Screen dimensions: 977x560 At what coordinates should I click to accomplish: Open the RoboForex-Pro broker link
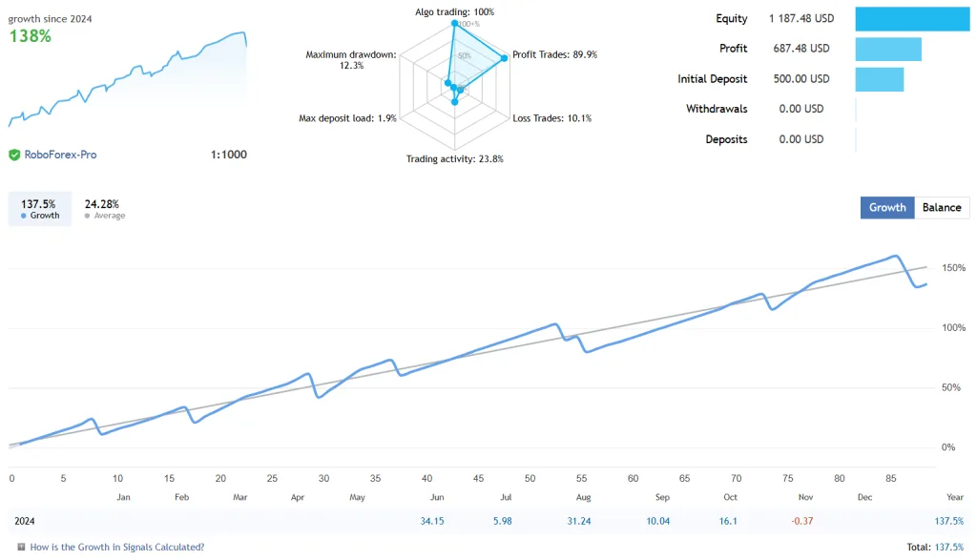click(x=60, y=155)
